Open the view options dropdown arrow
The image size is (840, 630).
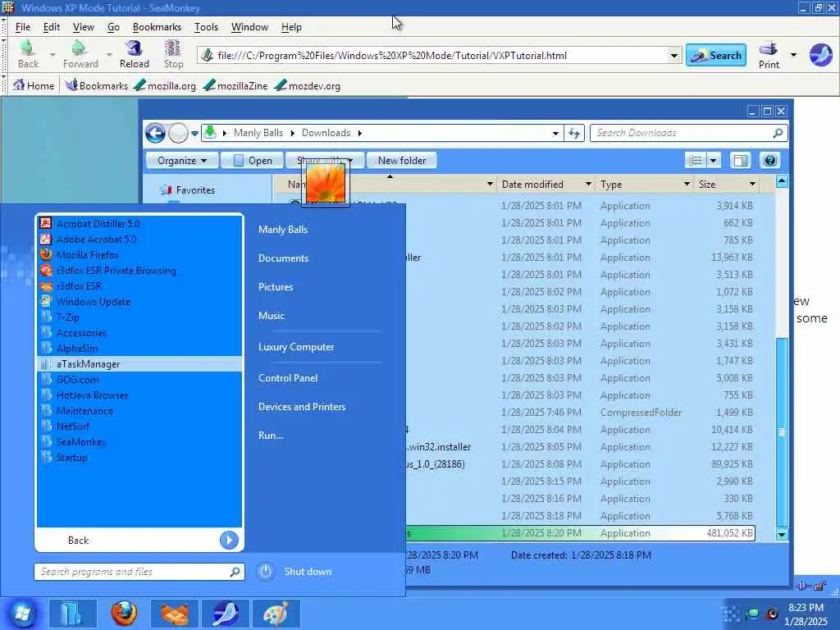pyautogui.click(x=713, y=160)
